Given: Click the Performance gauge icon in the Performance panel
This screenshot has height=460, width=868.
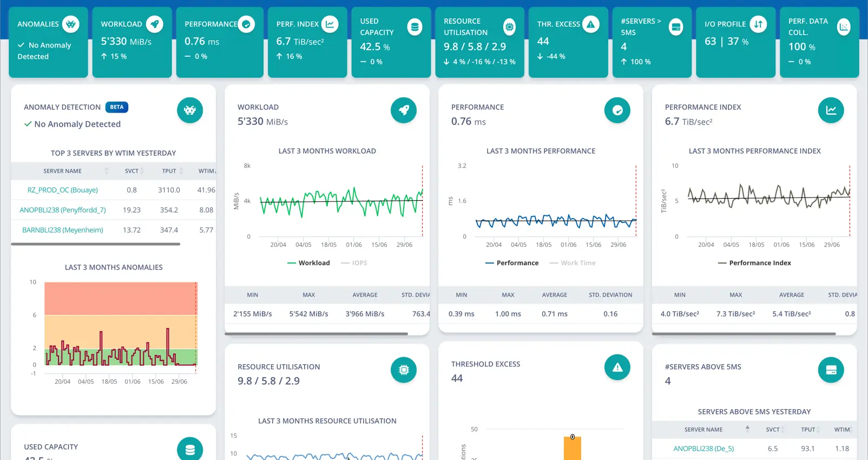Looking at the screenshot, I should coord(617,110).
